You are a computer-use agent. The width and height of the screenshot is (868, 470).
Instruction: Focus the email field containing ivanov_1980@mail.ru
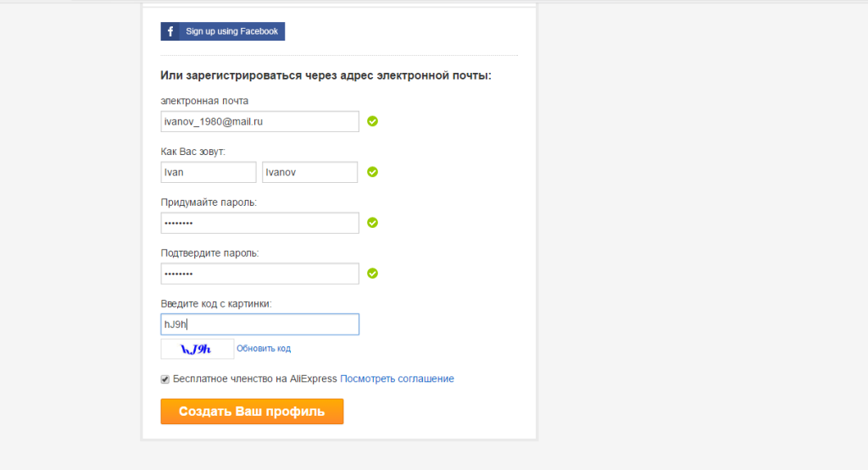point(259,121)
